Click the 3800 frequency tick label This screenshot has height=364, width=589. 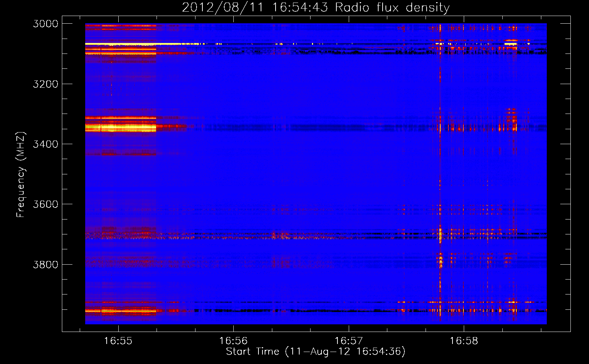[46, 264]
